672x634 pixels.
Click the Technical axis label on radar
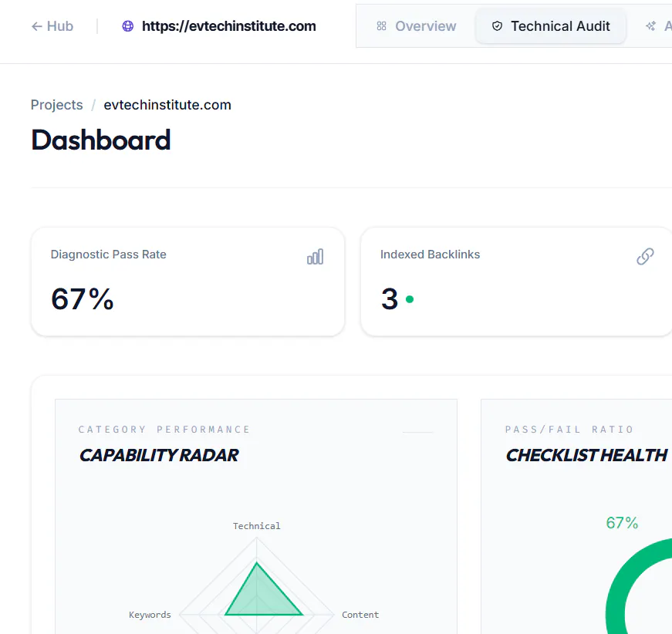[257, 526]
